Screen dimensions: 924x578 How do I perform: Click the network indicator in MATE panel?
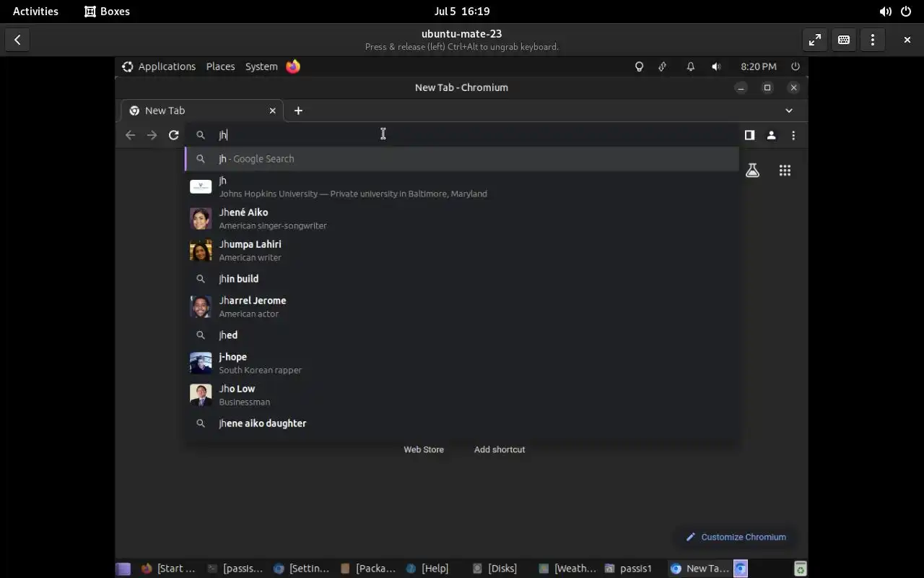(663, 66)
